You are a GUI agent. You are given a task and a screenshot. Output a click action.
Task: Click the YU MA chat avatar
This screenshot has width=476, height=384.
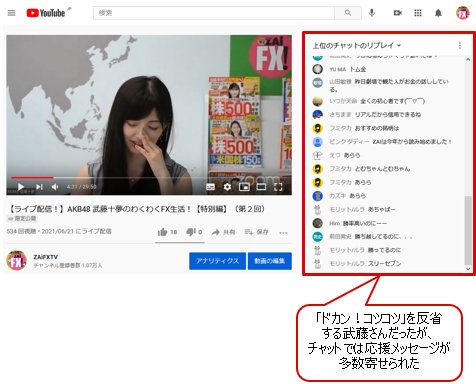click(x=318, y=69)
